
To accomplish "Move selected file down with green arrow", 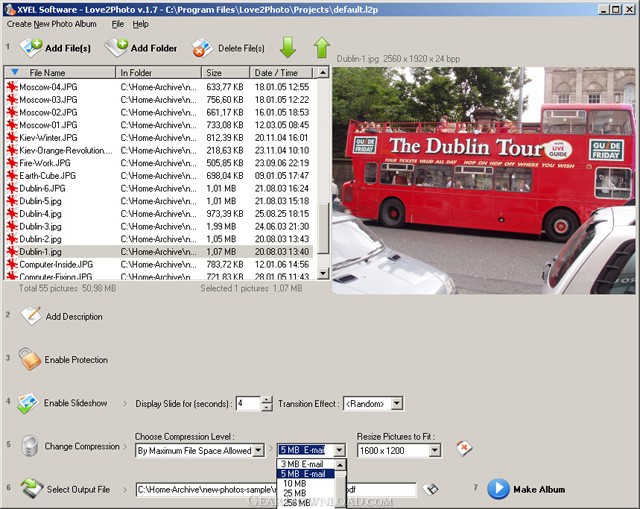I will pyautogui.click(x=288, y=47).
